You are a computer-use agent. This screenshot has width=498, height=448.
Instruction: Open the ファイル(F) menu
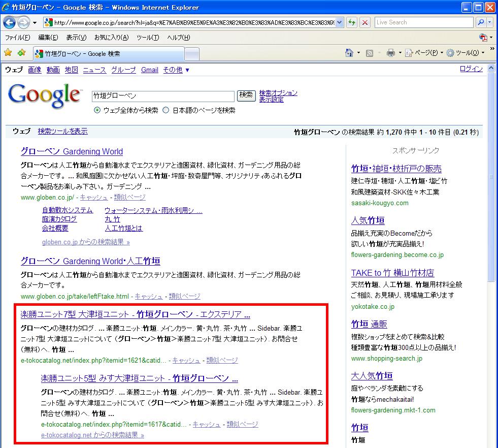point(17,38)
